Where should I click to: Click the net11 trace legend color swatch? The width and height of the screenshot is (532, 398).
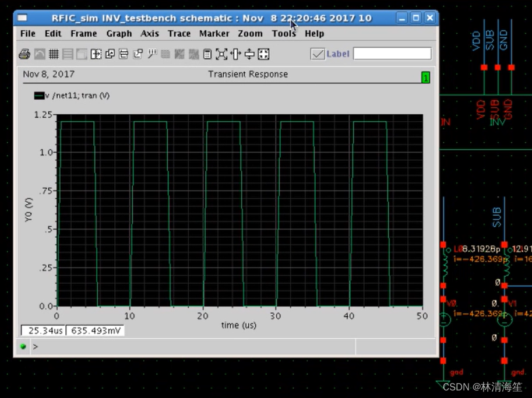(x=39, y=96)
